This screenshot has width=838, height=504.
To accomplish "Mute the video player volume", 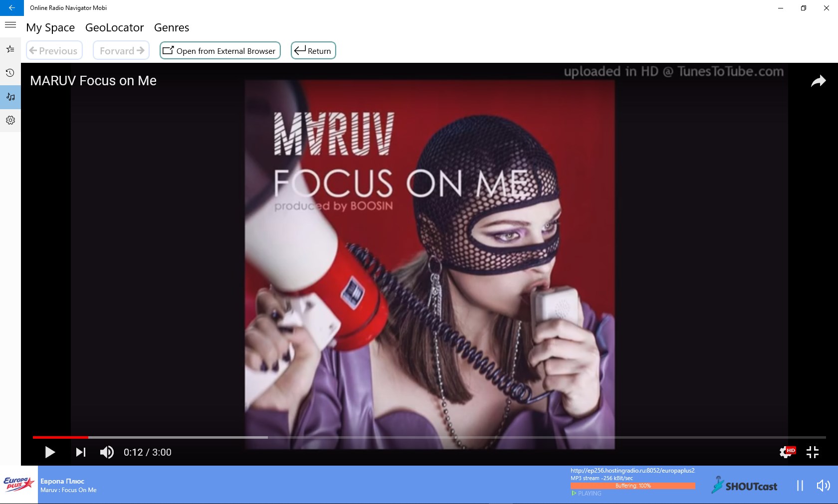I will (107, 452).
